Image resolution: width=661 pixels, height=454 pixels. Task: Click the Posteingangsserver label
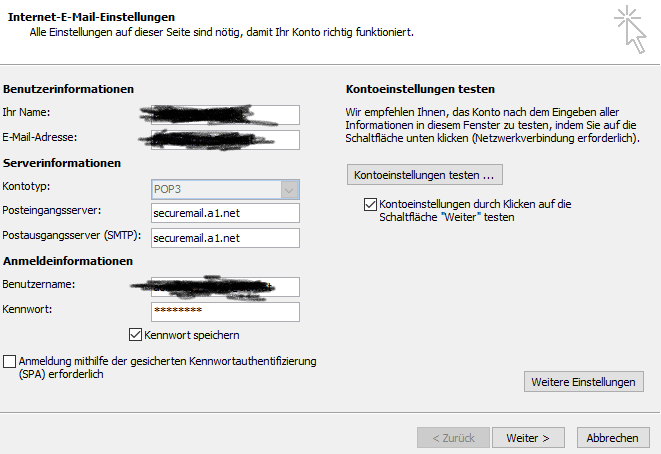(52, 210)
